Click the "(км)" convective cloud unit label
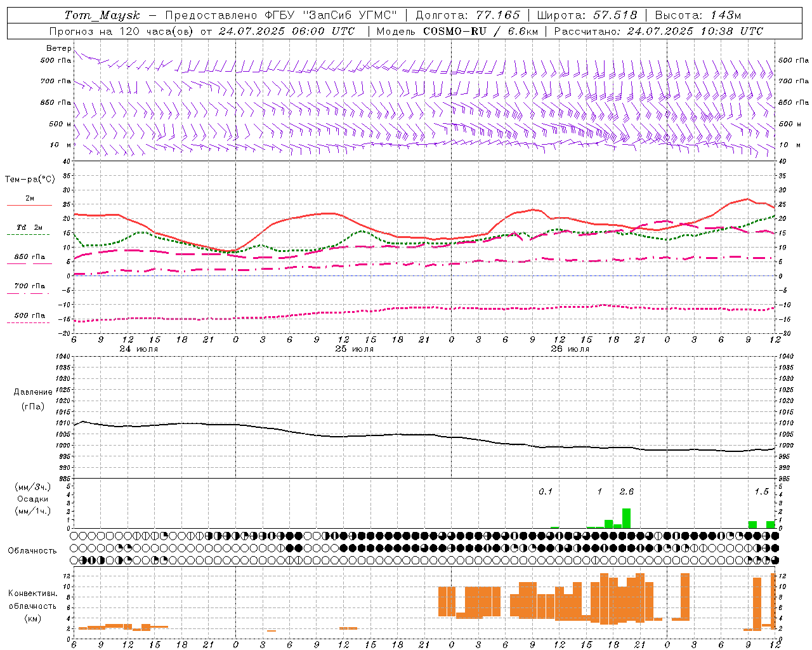The image size is (812, 650). tap(33, 618)
